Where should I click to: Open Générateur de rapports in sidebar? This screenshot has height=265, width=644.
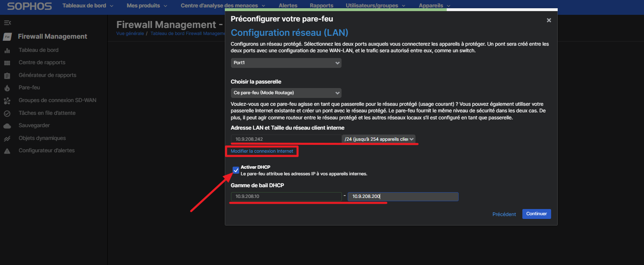point(47,75)
